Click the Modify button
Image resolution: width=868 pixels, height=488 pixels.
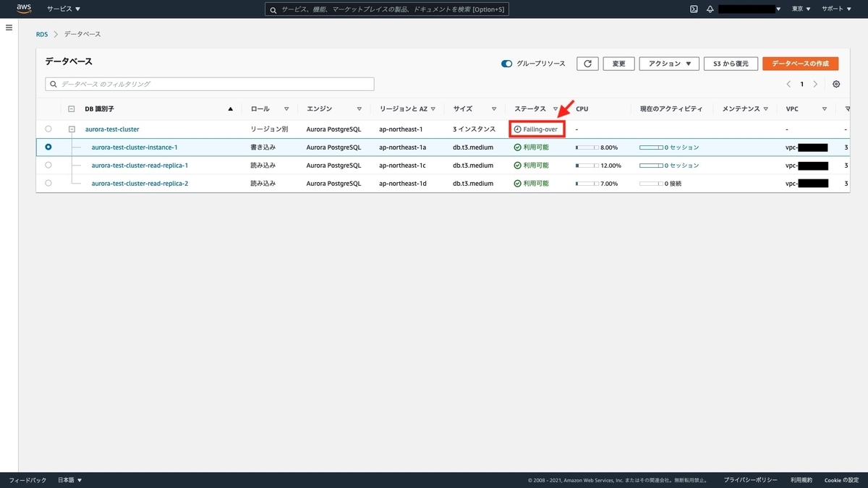pos(618,64)
